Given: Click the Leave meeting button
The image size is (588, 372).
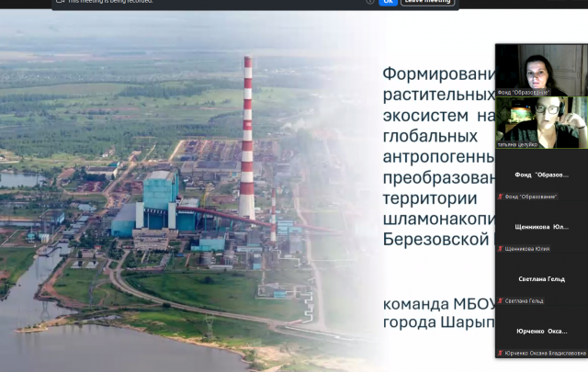Looking at the screenshot, I should 427,3.
